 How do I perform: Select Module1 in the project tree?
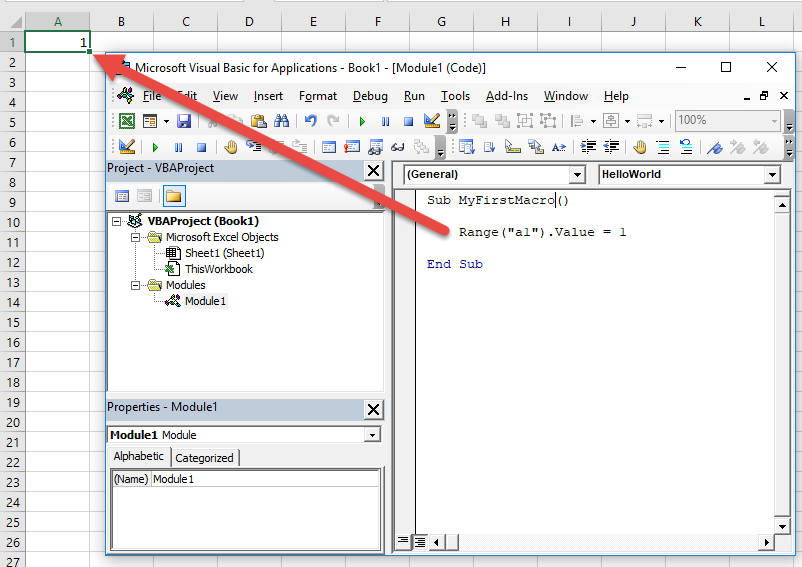point(205,301)
